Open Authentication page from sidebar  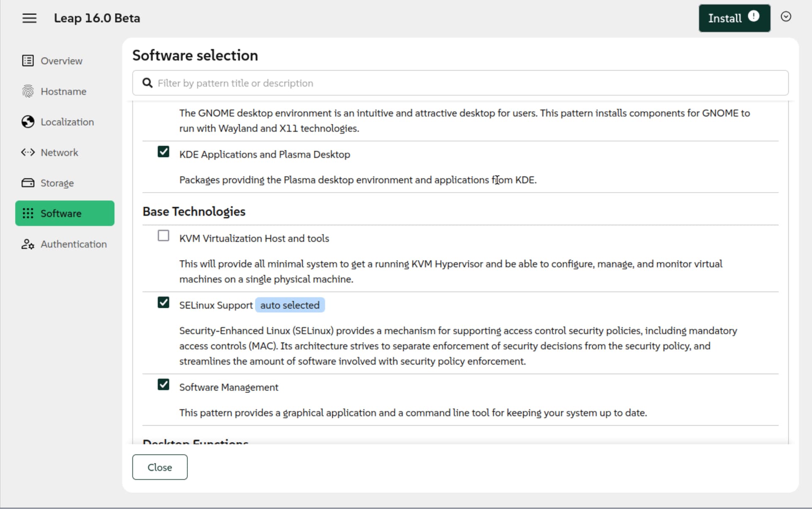pos(74,244)
